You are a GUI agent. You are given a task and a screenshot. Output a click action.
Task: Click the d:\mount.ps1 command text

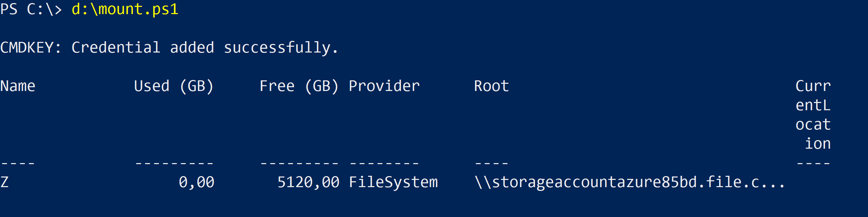[125, 9]
